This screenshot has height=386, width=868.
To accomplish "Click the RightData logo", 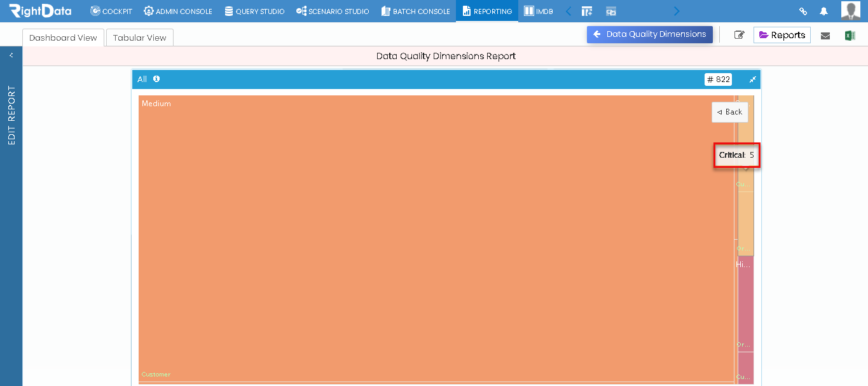I will coord(40,11).
